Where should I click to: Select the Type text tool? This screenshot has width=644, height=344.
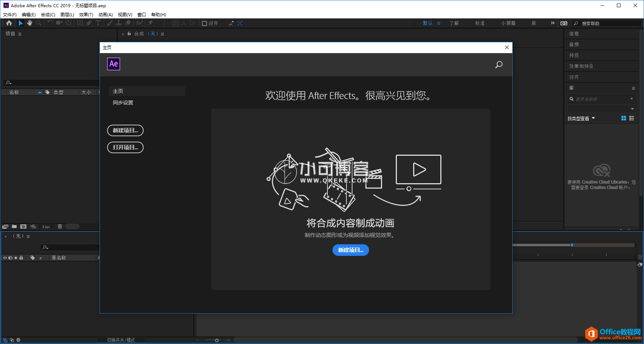click(x=98, y=23)
